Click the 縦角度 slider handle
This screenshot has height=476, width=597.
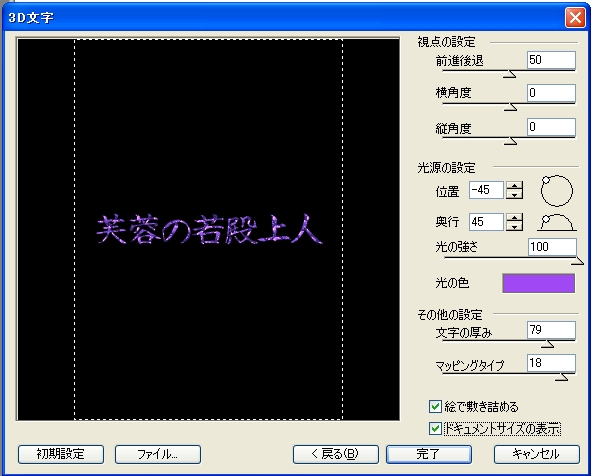point(510,141)
